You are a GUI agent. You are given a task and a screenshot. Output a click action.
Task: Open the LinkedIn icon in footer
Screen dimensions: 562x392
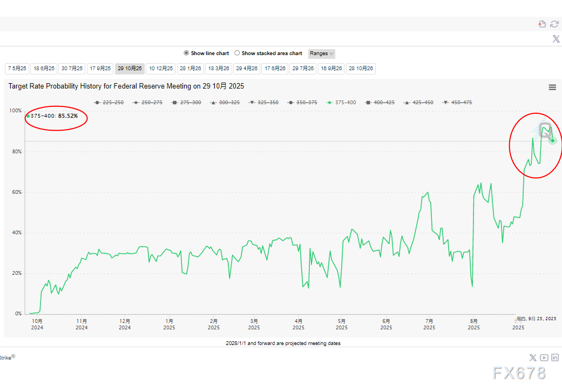pyautogui.click(x=555, y=357)
